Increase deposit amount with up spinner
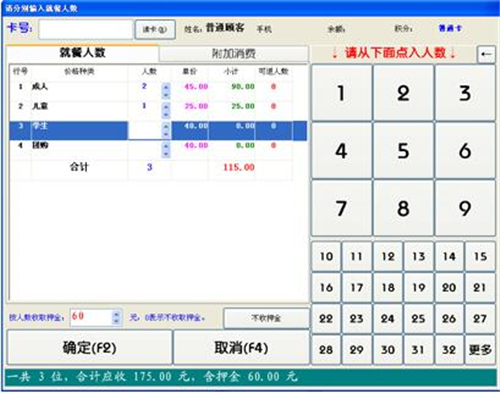 click(116, 314)
